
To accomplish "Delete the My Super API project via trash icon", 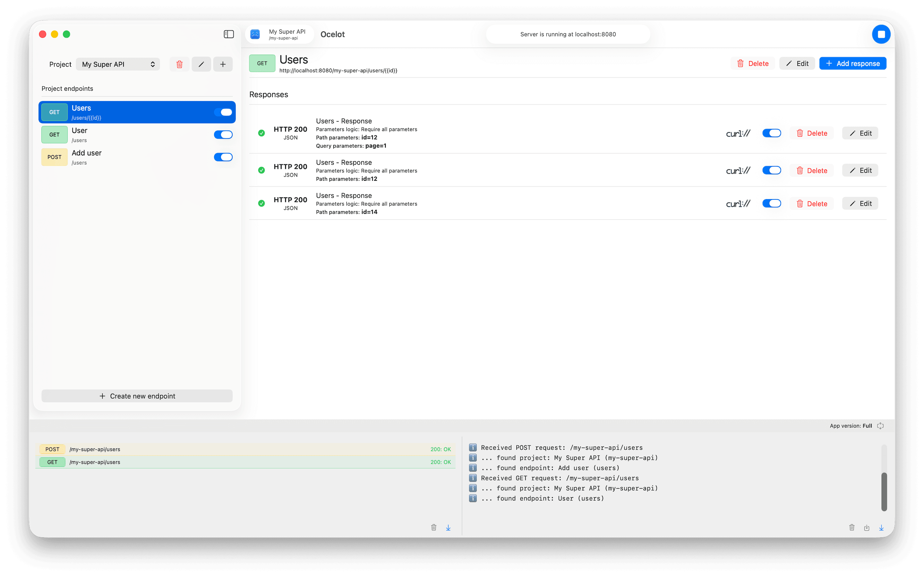I will (x=179, y=64).
